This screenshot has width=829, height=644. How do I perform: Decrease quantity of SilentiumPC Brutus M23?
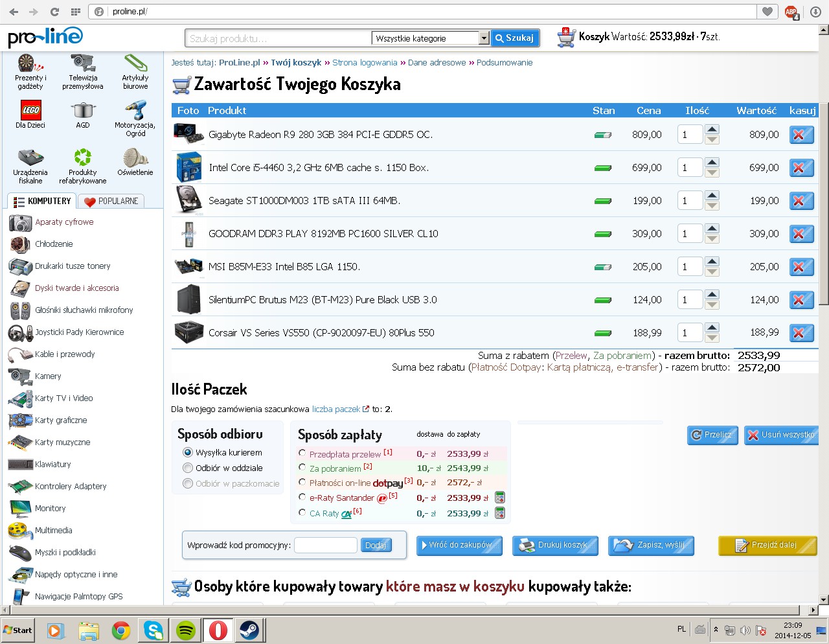712,305
